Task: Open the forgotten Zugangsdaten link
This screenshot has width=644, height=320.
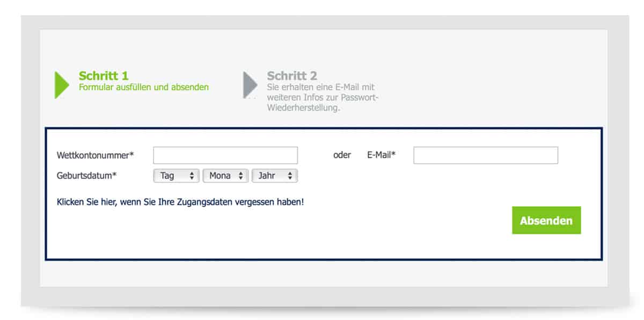Action: pyautogui.click(x=180, y=202)
